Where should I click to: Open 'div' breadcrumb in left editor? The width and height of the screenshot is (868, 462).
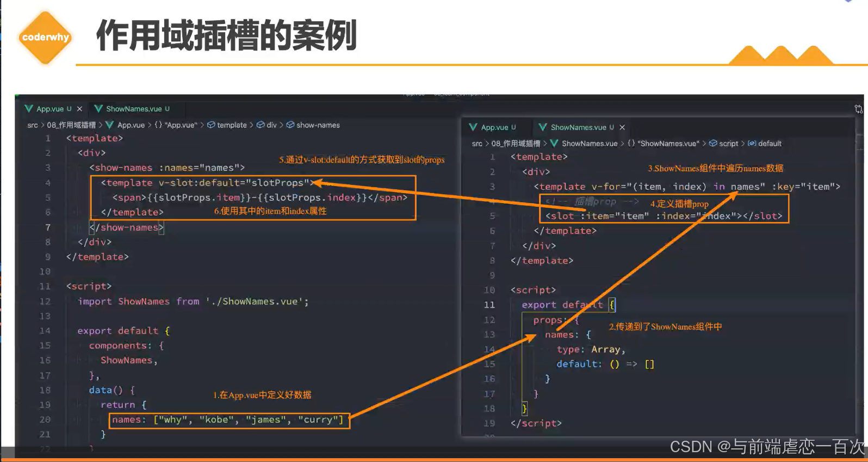click(x=271, y=125)
